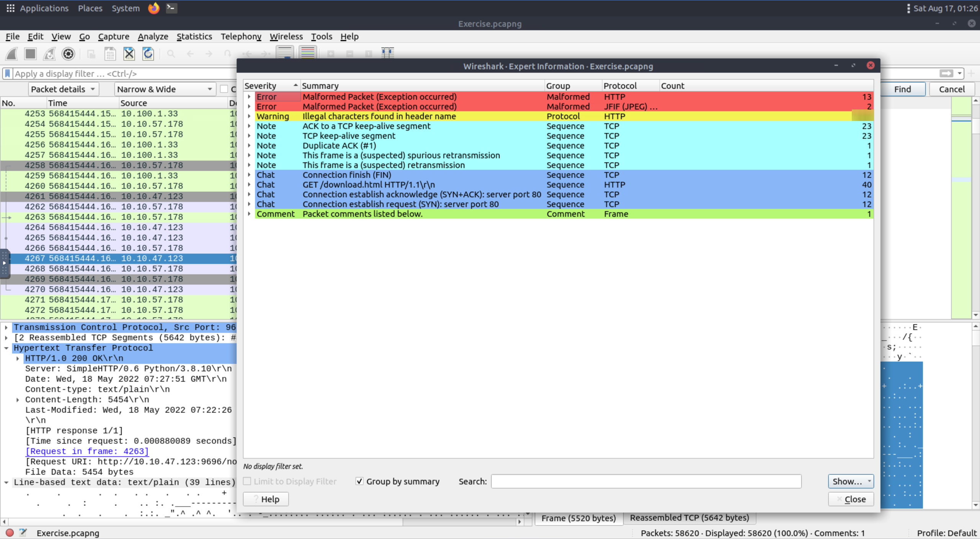Toggle the checkbox beside Narrow & Wide
980x539 pixels.
(224, 89)
